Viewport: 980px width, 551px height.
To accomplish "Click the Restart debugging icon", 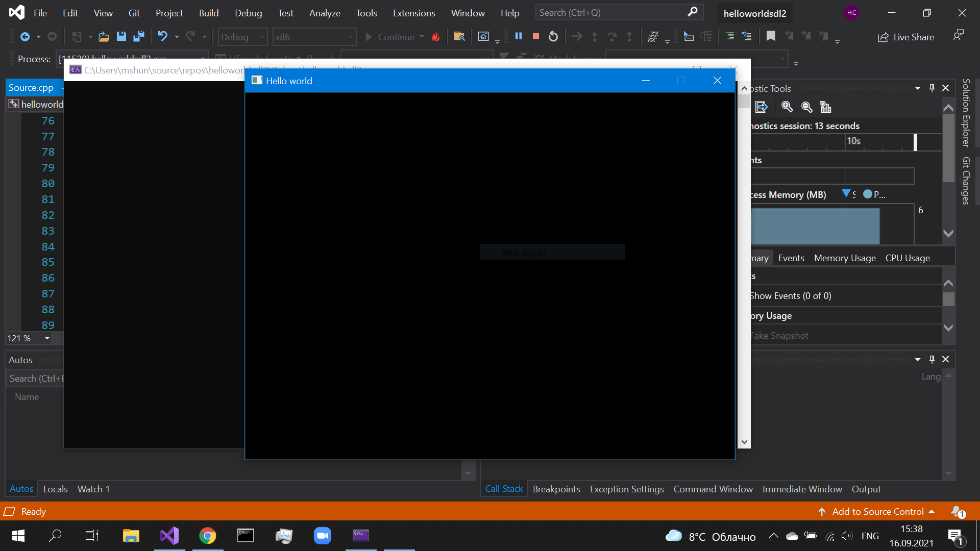I will tap(553, 36).
